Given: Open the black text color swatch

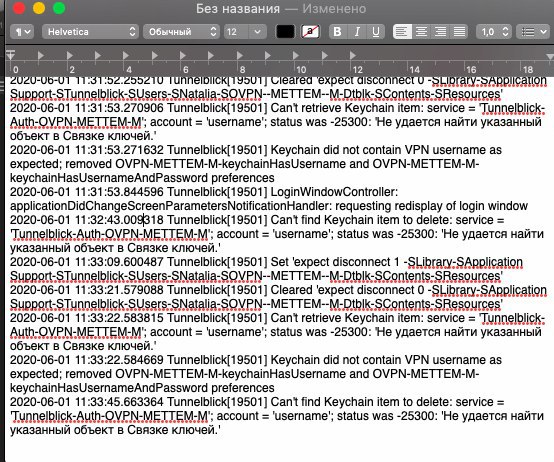Looking at the screenshot, I should [x=285, y=32].
